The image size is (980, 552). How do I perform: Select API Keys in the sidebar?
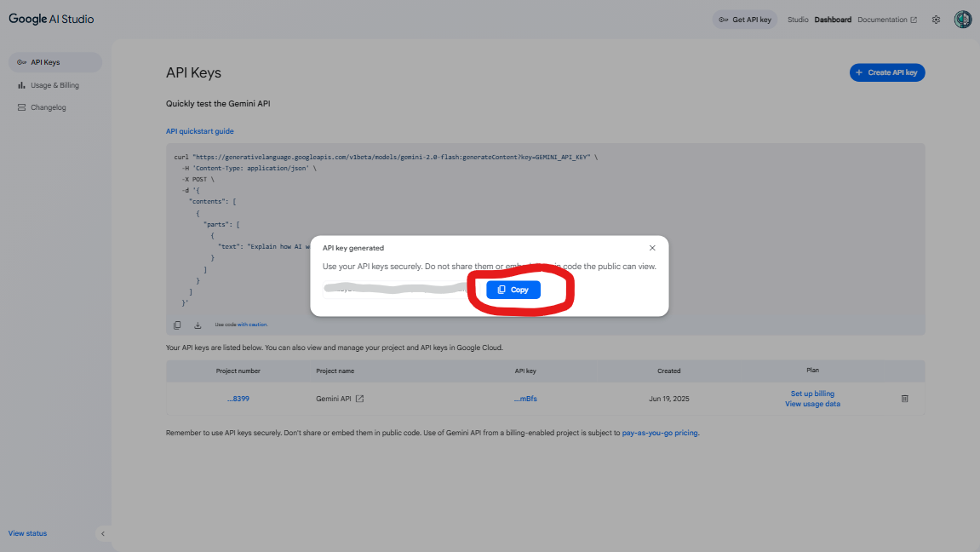pyautogui.click(x=55, y=62)
